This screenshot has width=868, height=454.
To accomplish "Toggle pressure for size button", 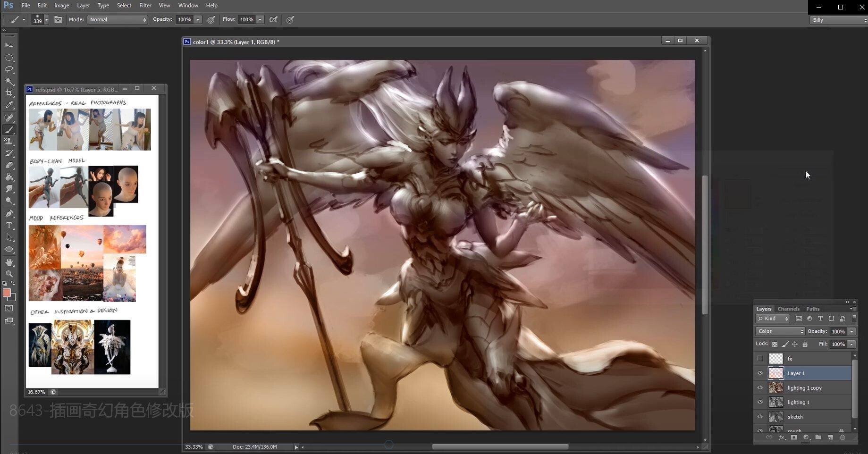I will point(290,20).
